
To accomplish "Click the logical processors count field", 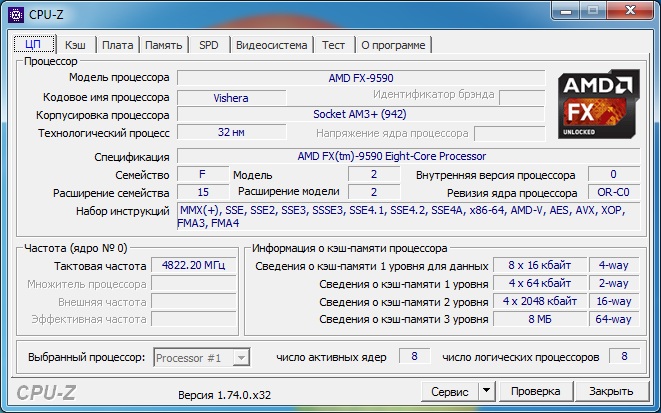I will (624, 356).
